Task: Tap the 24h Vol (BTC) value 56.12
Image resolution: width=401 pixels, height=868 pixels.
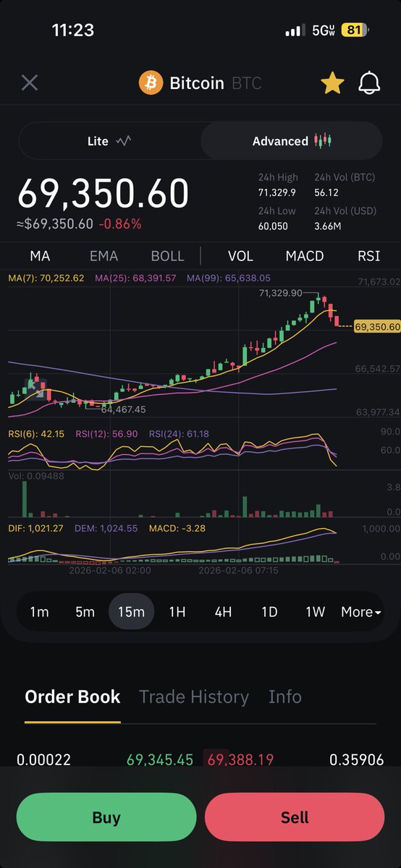Action: (x=326, y=192)
